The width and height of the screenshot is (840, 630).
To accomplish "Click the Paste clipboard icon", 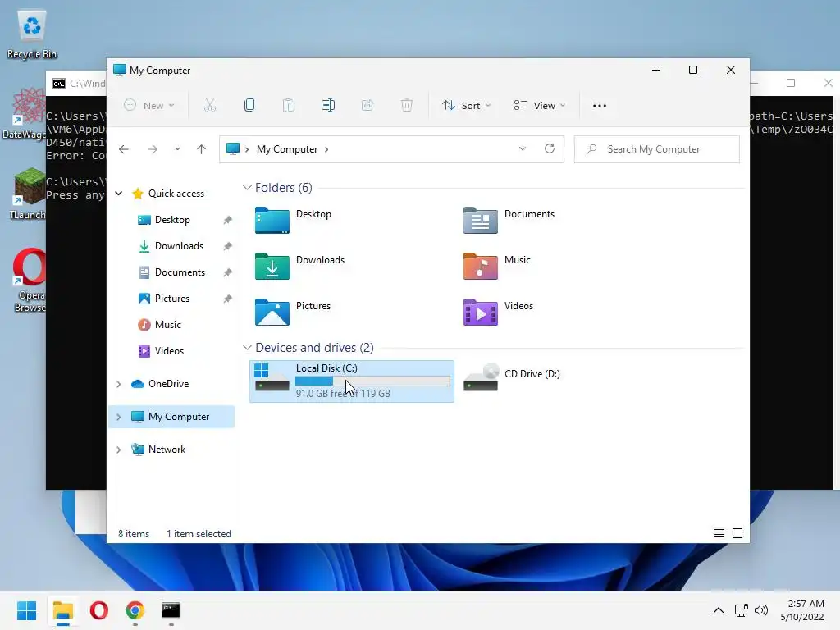I will click(x=289, y=106).
